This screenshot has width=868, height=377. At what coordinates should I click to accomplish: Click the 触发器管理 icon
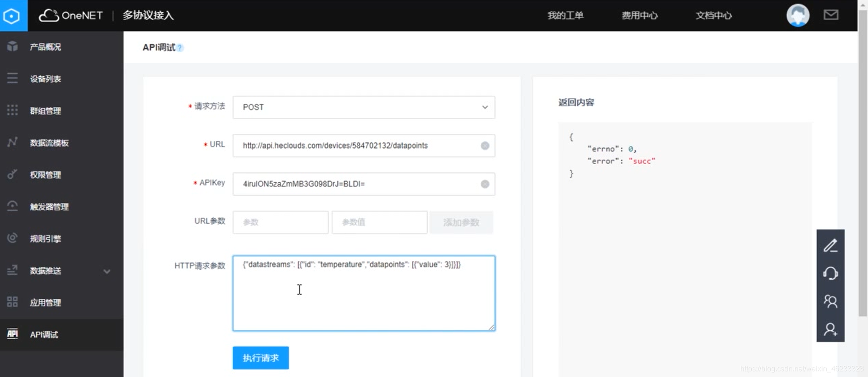12,206
